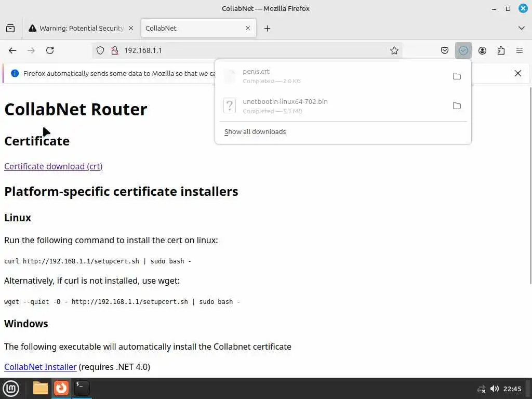This screenshot has height=399, width=532.
Task: Reload the current page
Action: click(50, 50)
